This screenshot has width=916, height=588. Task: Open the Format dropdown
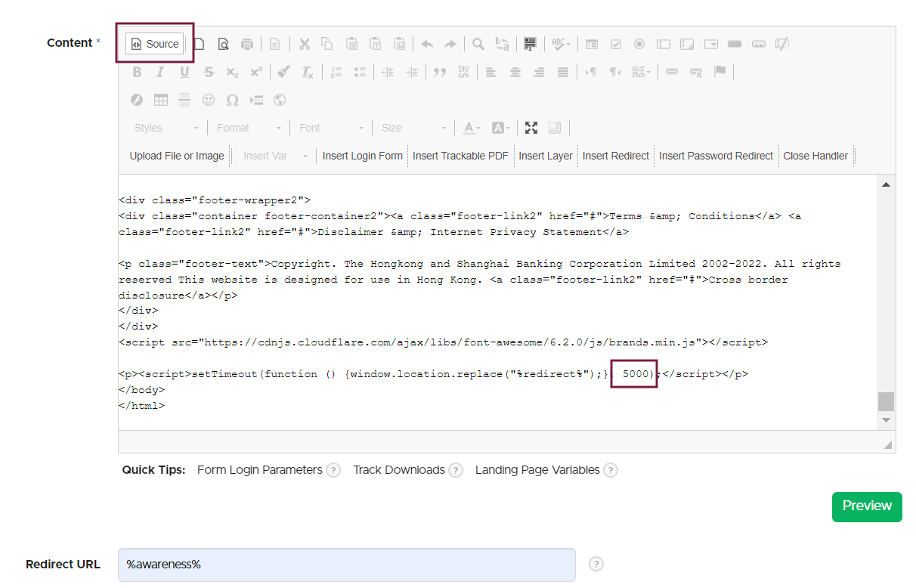click(248, 128)
